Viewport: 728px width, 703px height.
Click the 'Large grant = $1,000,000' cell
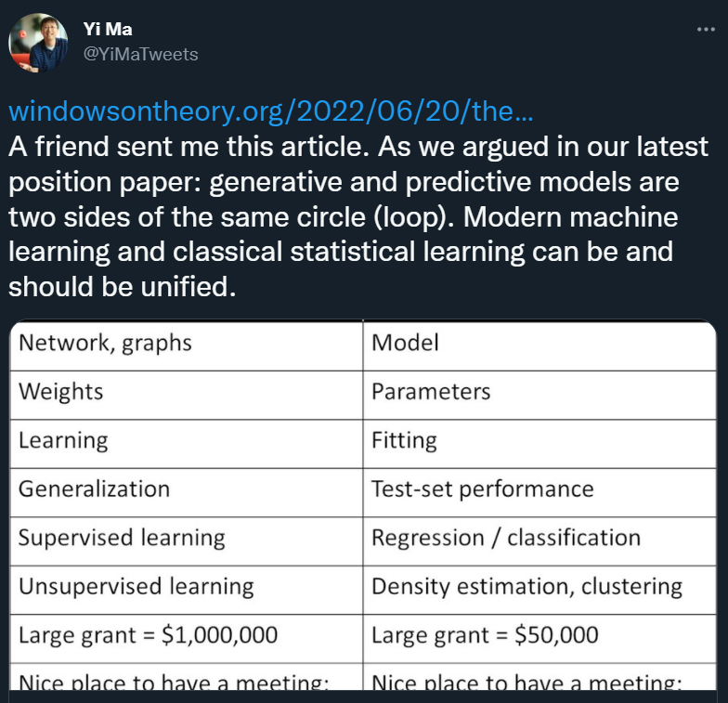186,639
